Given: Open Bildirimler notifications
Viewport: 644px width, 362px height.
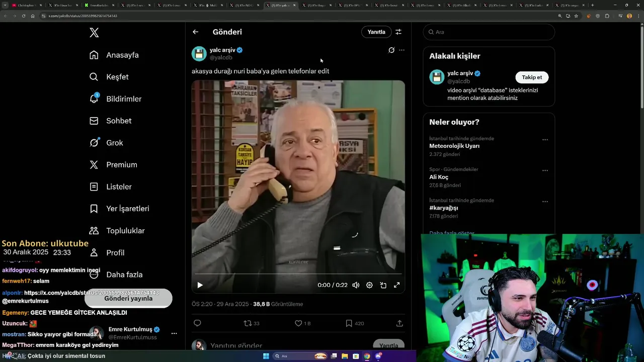Looking at the screenshot, I should tap(115, 99).
